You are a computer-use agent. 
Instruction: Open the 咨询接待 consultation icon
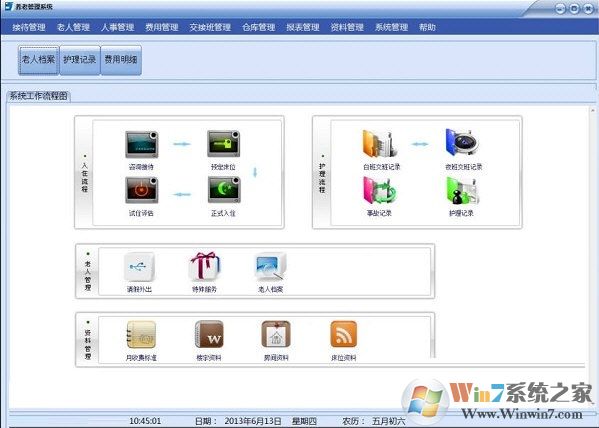[142, 144]
